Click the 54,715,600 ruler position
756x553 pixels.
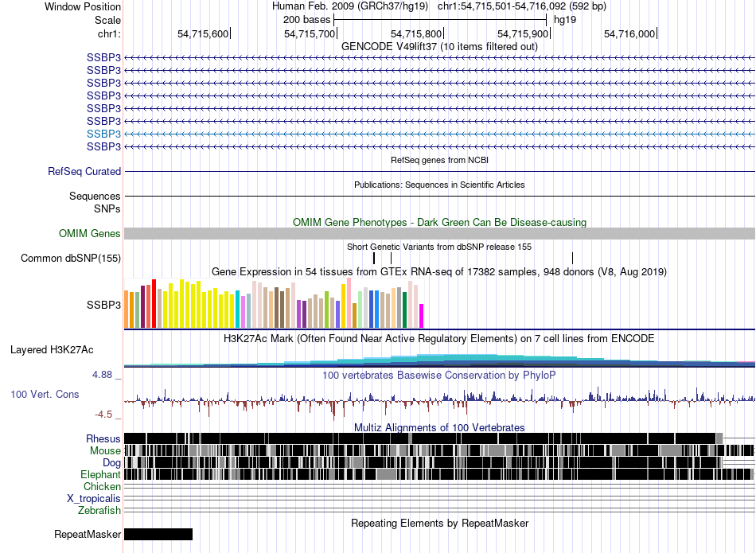(x=202, y=33)
